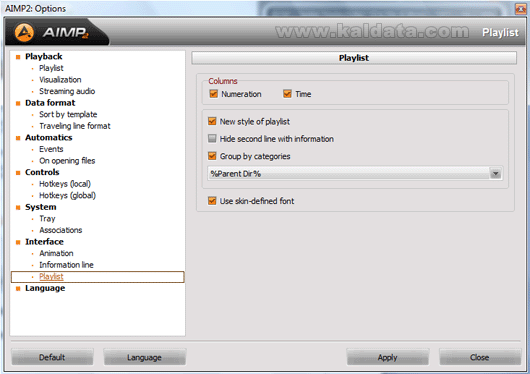530x374 pixels.
Task: Open the %Parent Dir% dropdown arrow
Action: (496, 174)
